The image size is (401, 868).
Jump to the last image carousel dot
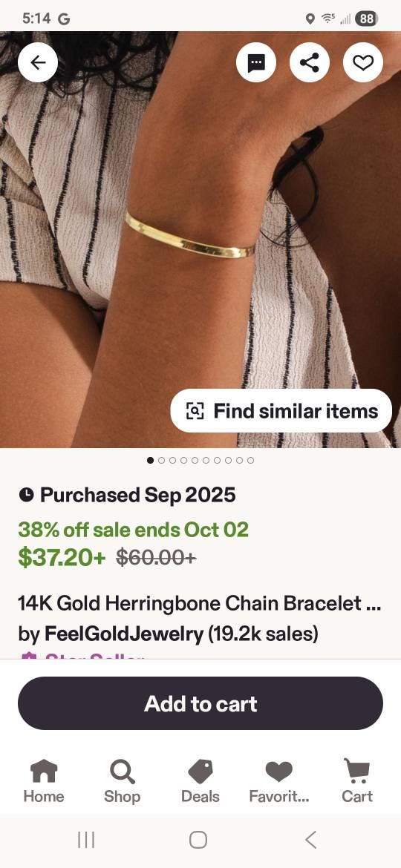pyautogui.click(x=250, y=460)
